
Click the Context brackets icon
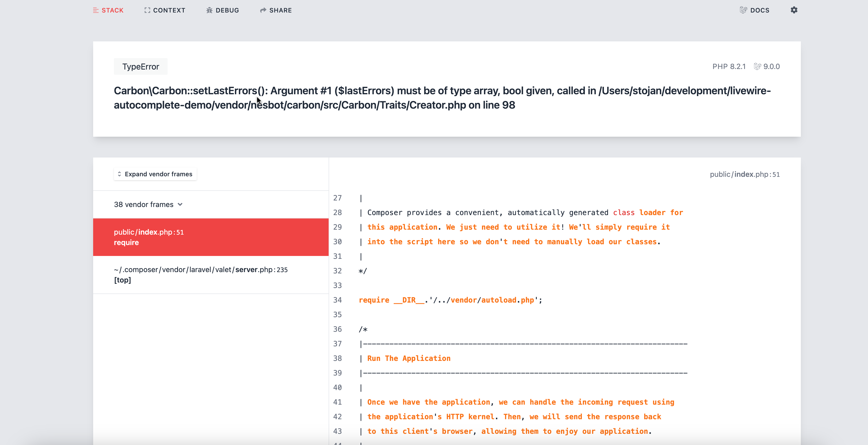point(147,10)
